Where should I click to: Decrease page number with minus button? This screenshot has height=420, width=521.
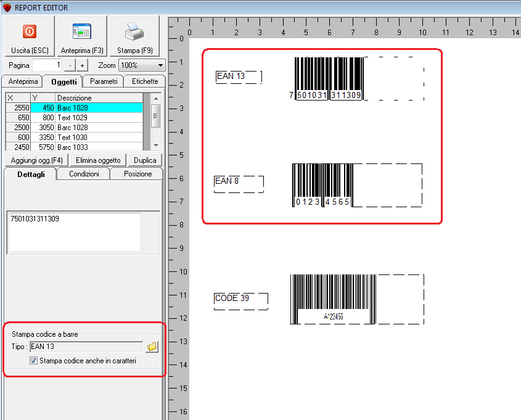[70, 65]
